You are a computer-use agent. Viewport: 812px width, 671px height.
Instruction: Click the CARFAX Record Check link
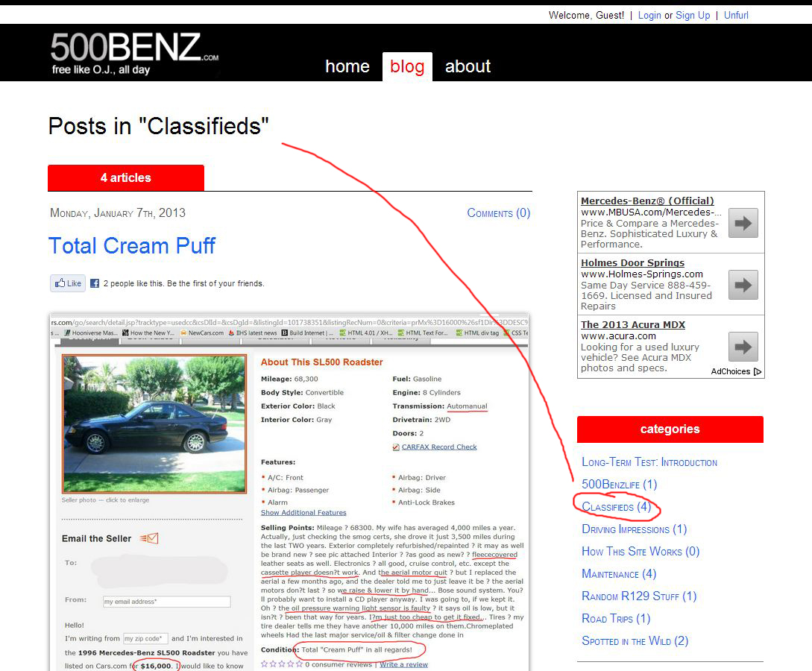coord(439,447)
